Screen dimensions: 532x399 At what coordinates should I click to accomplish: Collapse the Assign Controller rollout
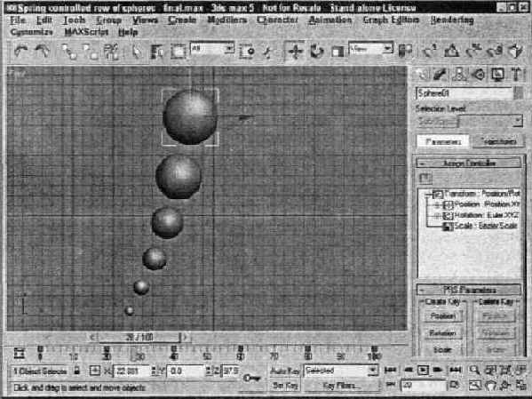click(x=469, y=164)
